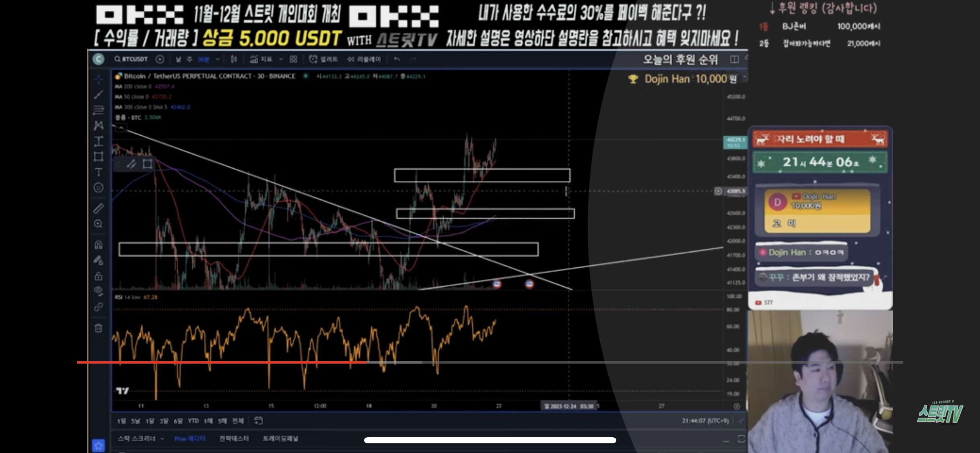
Task: Click the floating toolbar line icon
Action: (x=132, y=164)
